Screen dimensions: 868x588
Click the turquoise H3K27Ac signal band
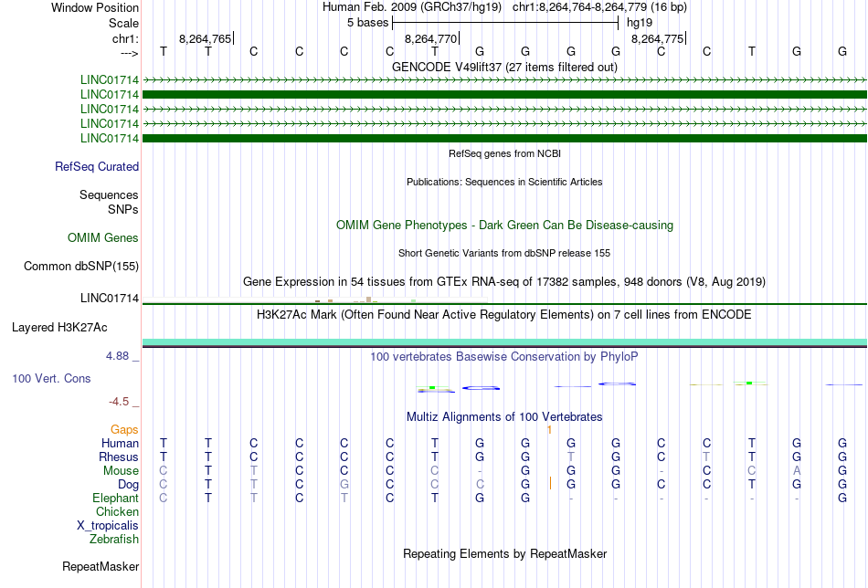(504, 341)
